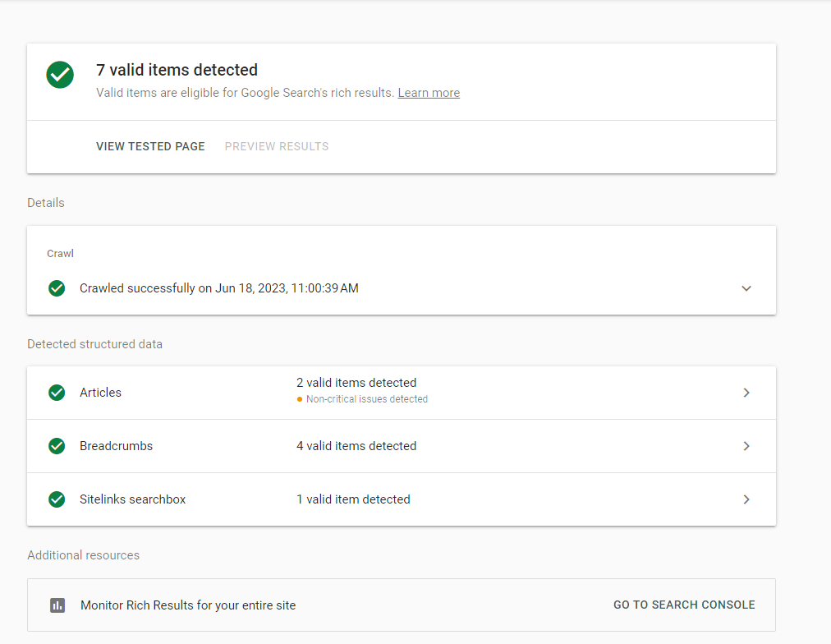The image size is (831, 644).
Task: Open Breadcrumbs details via right chevron
Action: pos(746,446)
